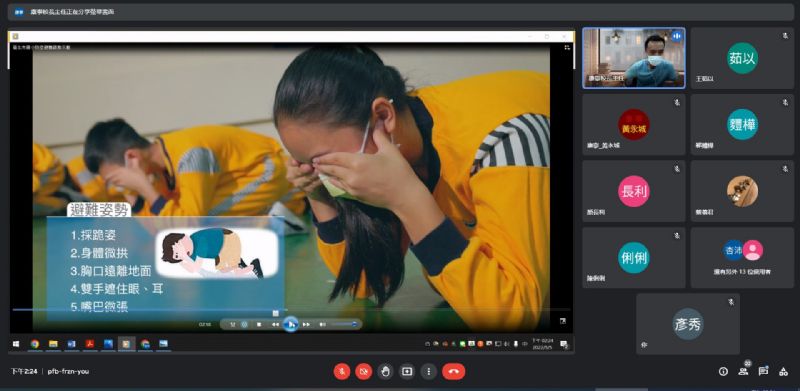This screenshot has width=800, height=391.
Task: Click the video seek bar position marker
Action: [276, 313]
